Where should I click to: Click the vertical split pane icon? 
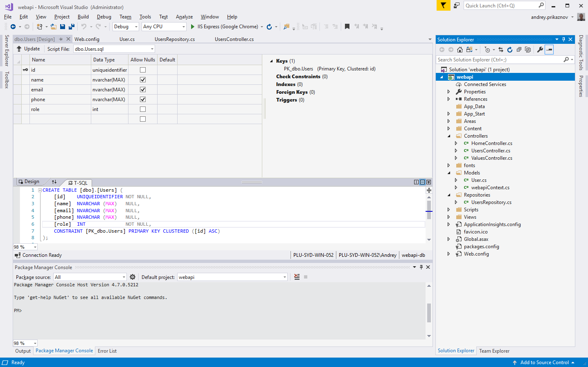click(x=416, y=182)
